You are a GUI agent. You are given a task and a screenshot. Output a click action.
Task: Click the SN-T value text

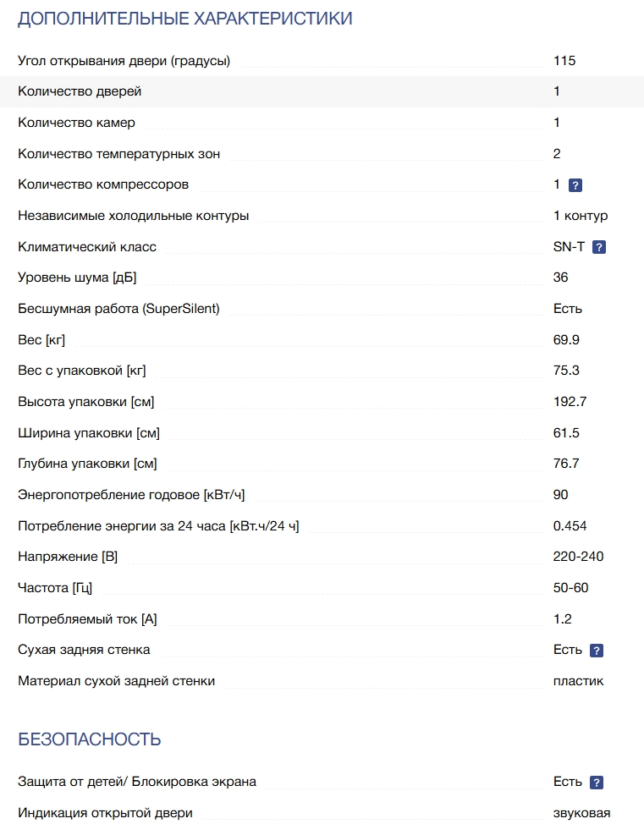point(569,246)
